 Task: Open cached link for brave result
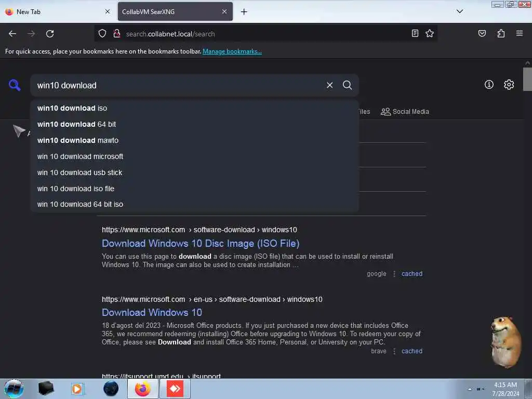coord(412,351)
